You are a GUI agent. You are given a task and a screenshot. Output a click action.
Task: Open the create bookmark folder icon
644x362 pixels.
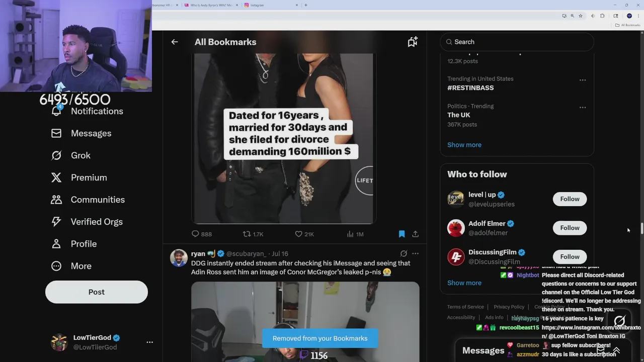(413, 42)
